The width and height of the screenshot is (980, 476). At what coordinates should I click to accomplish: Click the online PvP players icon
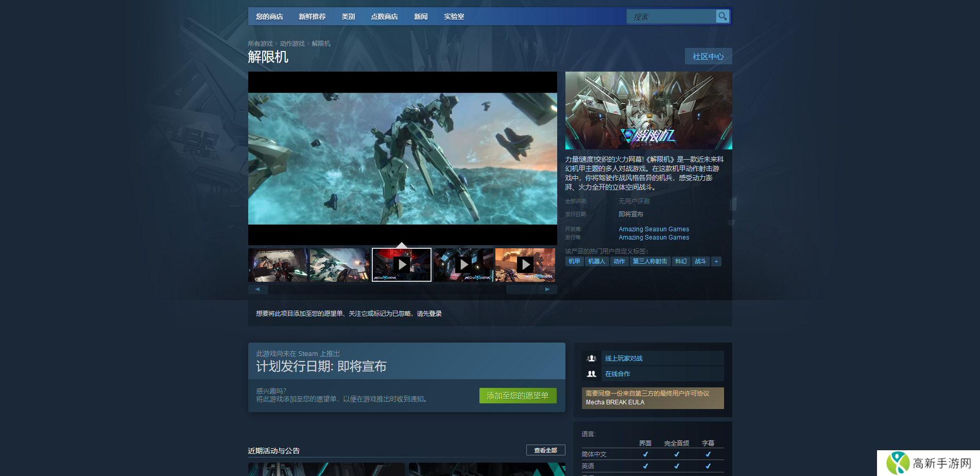pyautogui.click(x=592, y=359)
